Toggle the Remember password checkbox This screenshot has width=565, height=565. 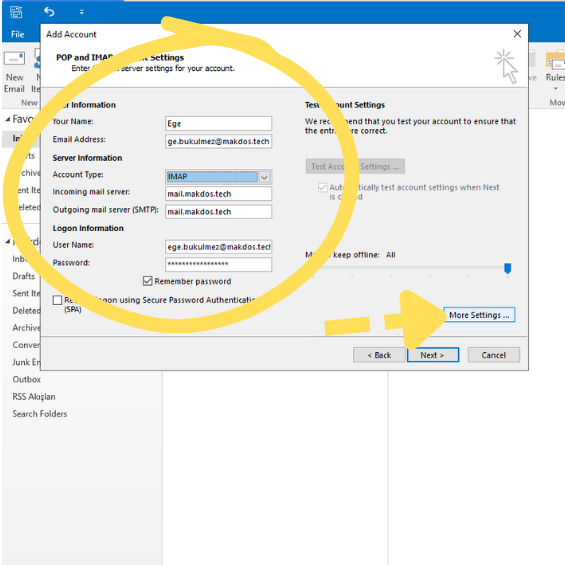click(147, 281)
